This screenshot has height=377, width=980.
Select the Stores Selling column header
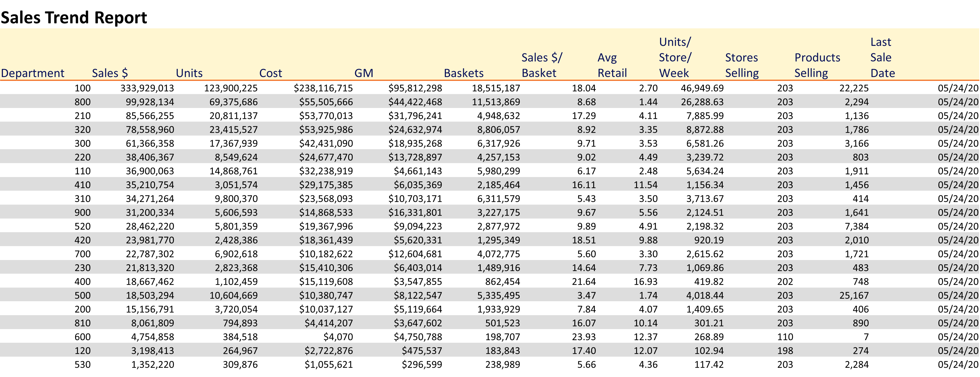pos(742,65)
